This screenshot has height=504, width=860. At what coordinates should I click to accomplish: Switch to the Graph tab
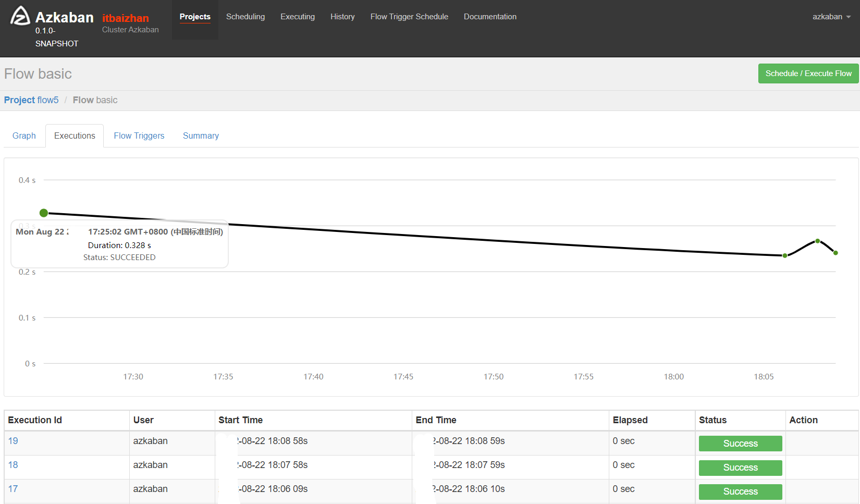point(24,136)
